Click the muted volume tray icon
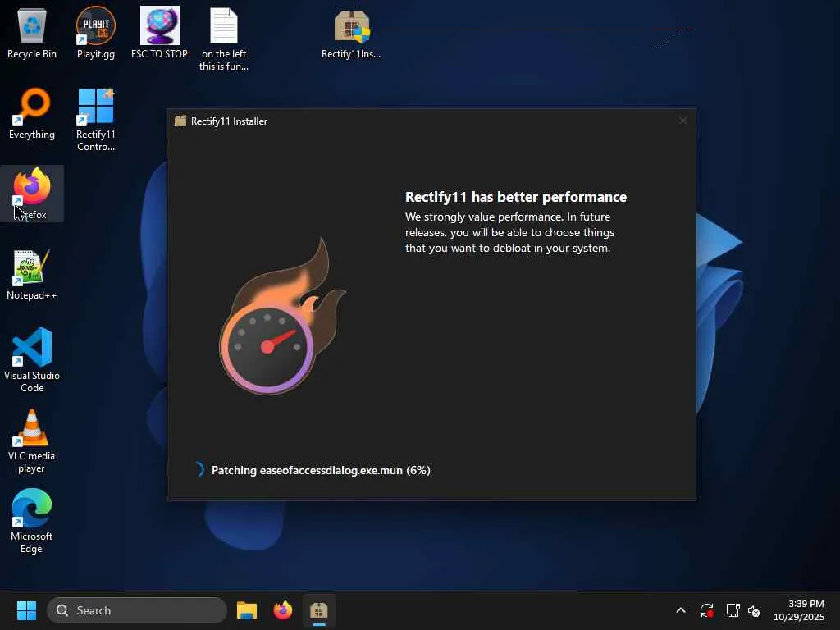Viewport: 840px width, 630px height. [754, 610]
